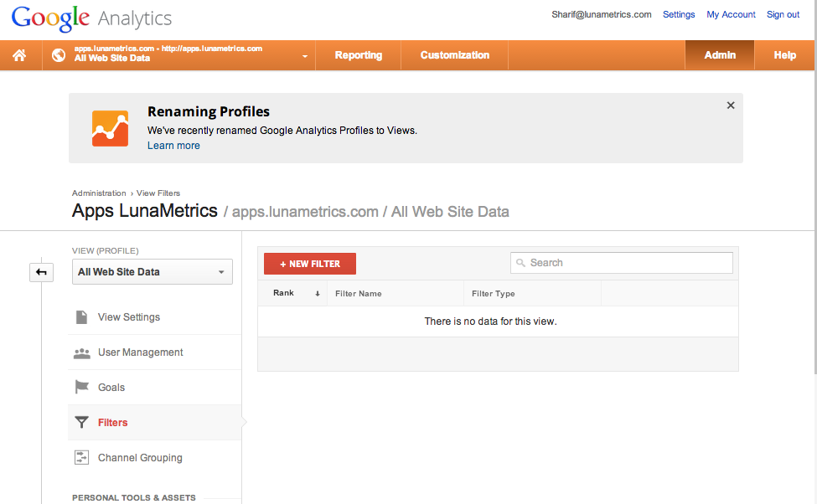Image resolution: width=817 pixels, height=504 pixels.
Task: Click the back arrow button
Action: click(41, 272)
